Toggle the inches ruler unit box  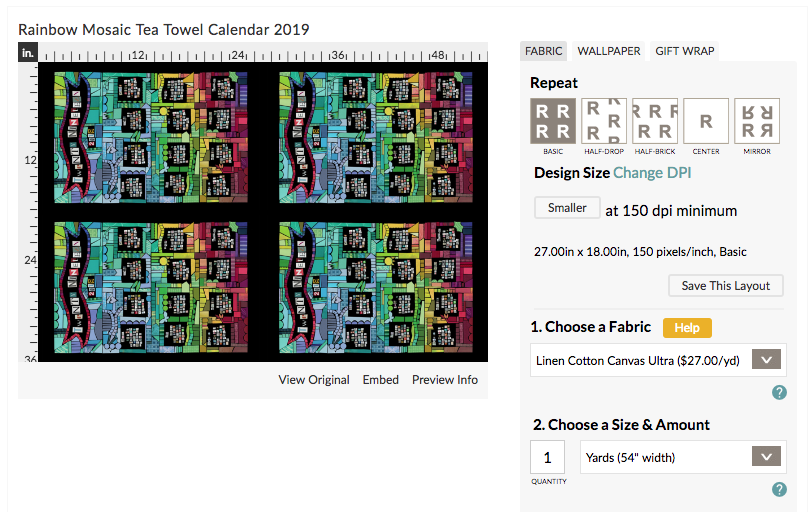coord(28,53)
